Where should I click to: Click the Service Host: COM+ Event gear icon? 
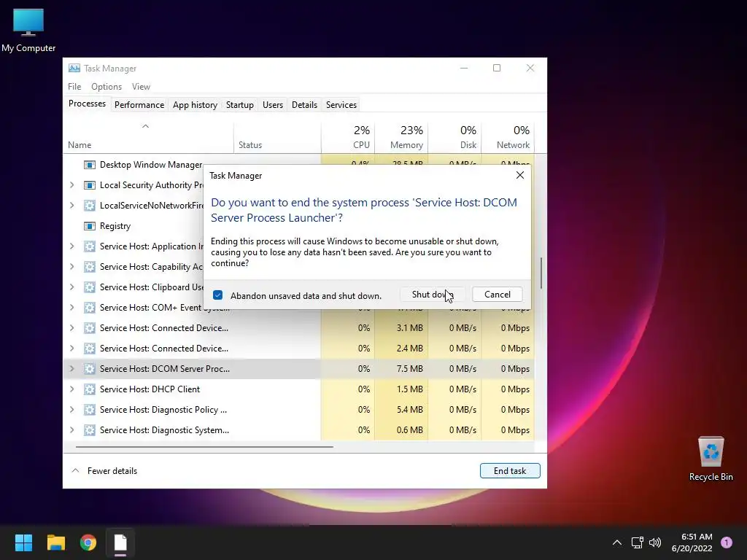click(89, 308)
